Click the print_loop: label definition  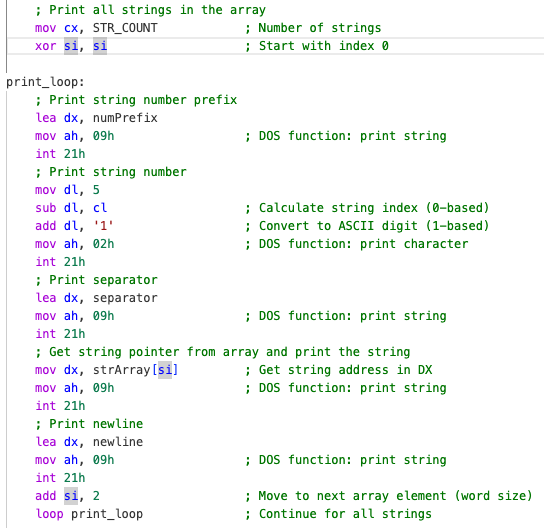(x=45, y=82)
